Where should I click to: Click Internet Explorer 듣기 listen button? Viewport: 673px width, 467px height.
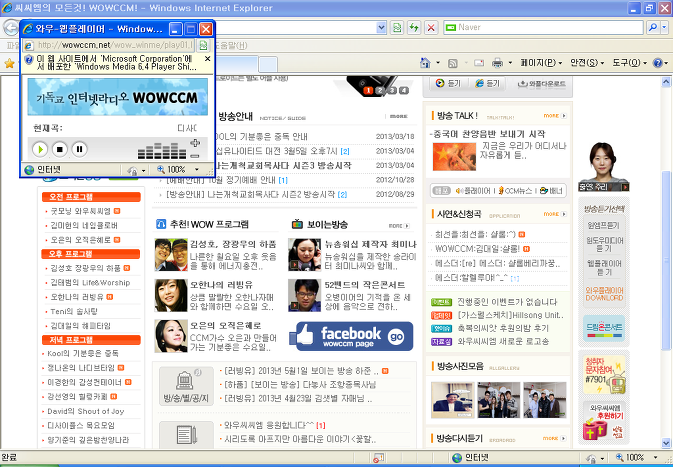[488, 83]
